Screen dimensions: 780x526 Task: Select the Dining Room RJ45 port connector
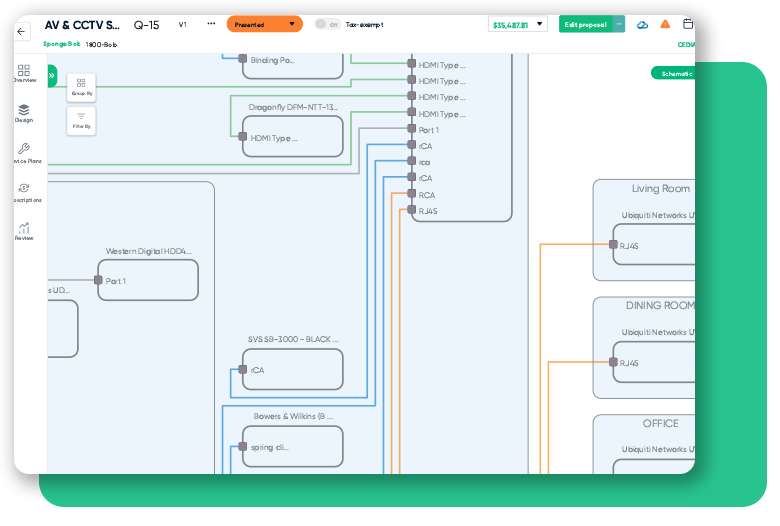(614, 362)
